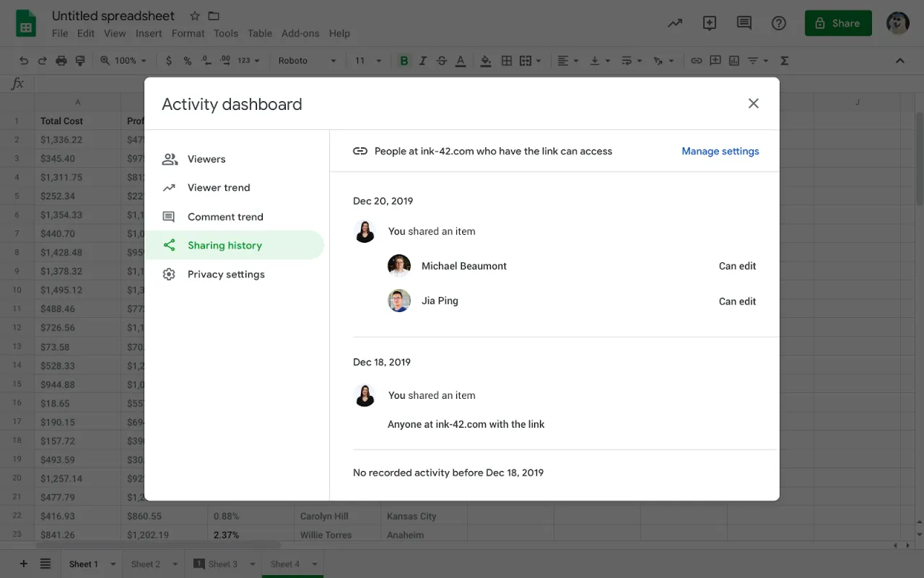Screen dimensions: 924x578
Task: Apply currency format with dollar icon
Action: pos(169,61)
